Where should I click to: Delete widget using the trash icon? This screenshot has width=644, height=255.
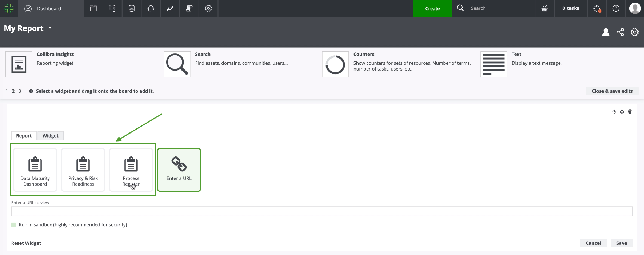(x=630, y=112)
